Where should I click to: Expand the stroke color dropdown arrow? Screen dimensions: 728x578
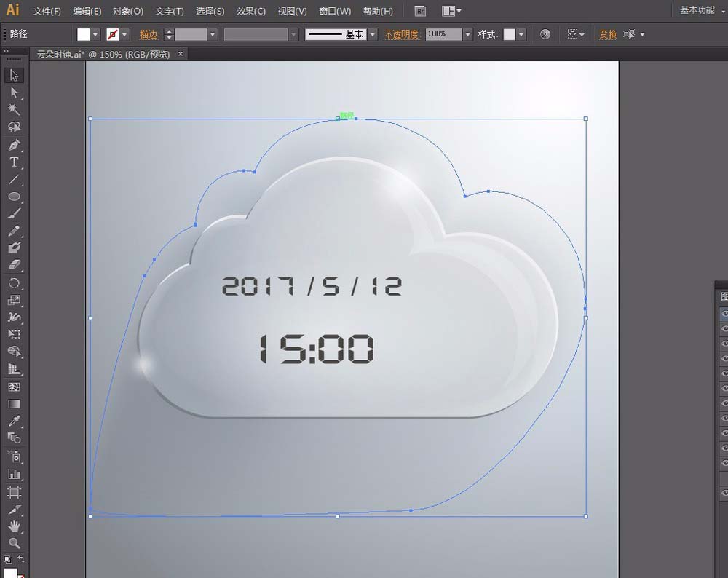(124, 34)
